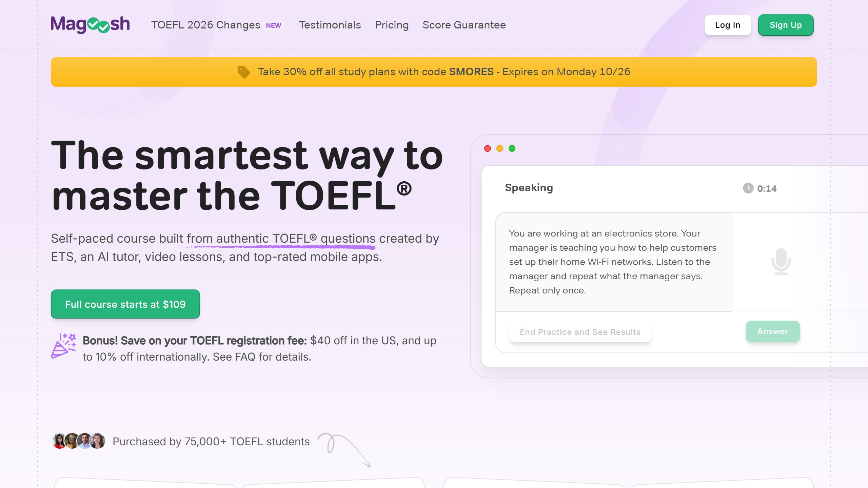Image resolution: width=868 pixels, height=488 pixels.
Task: Open TOEFL 2026 Changes page
Action: (205, 25)
